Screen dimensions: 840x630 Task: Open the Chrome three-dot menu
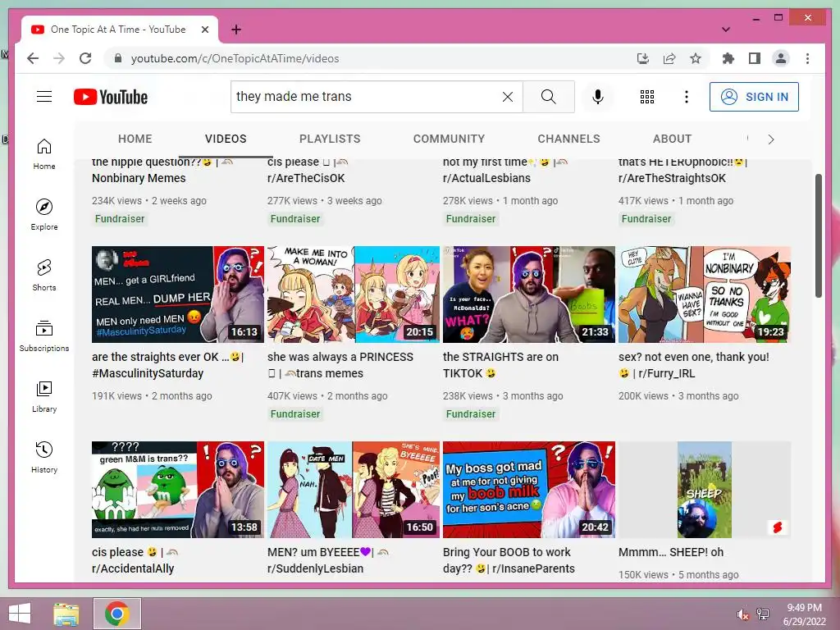[807, 58]
